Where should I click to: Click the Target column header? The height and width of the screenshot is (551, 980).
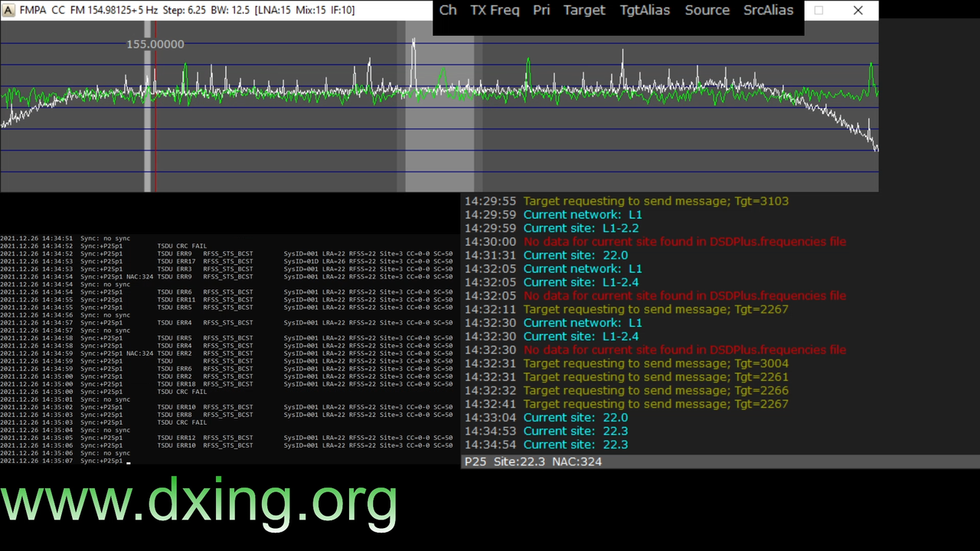click(x=584, y=10)
